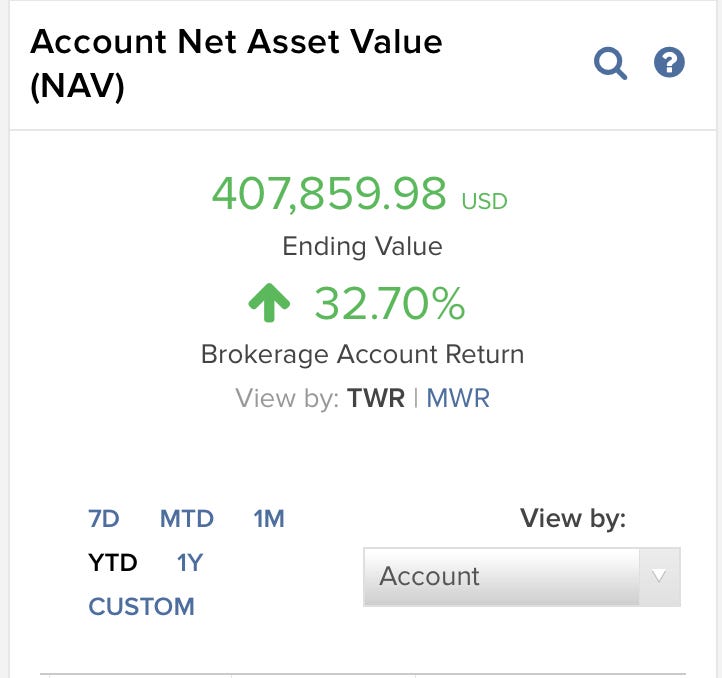Choose the CUSTOM date range link
The width and height of the screenshot is (722, 678).
pyautogui.click(x=141, y=606)
